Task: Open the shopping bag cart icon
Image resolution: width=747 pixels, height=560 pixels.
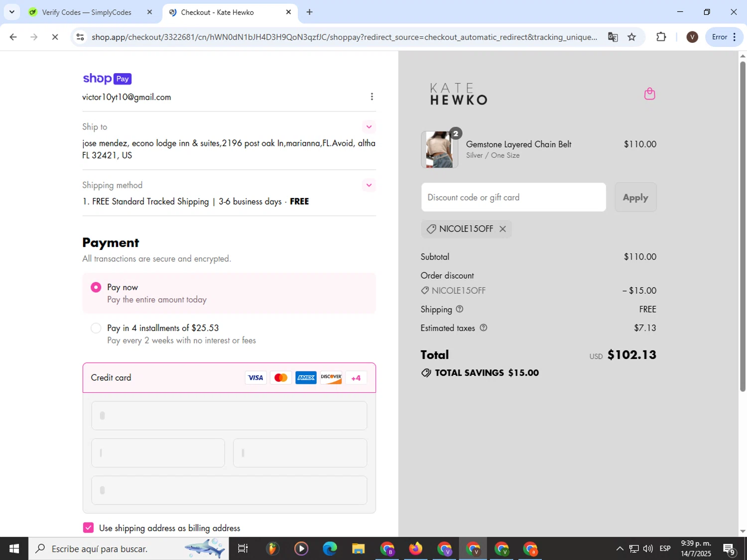Action: pyautogui.click(x=649, y=94)
